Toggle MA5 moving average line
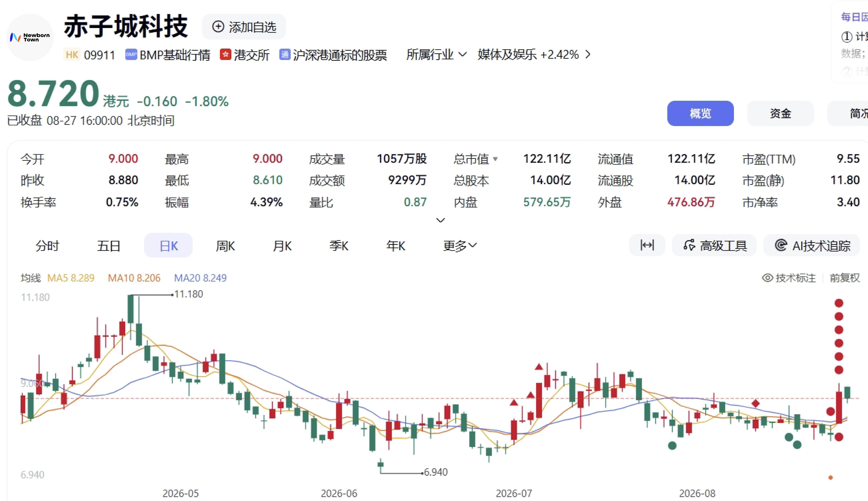This screenshot has height=501, width=868. 70,278
